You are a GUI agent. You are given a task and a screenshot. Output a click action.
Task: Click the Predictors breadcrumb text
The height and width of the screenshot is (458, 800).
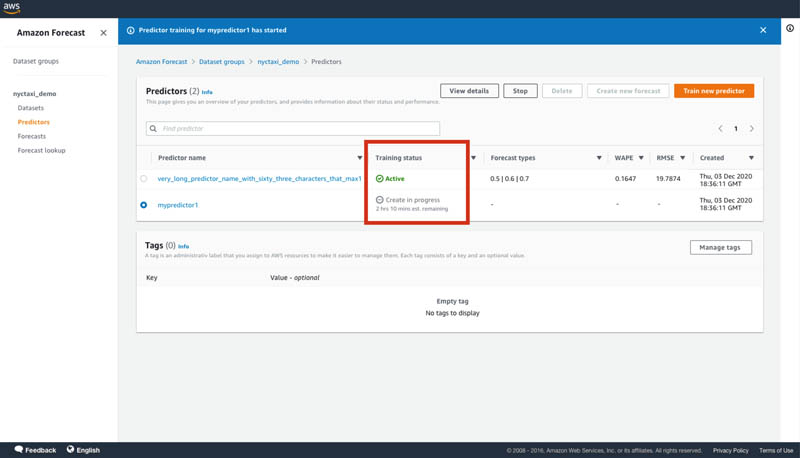326,62
